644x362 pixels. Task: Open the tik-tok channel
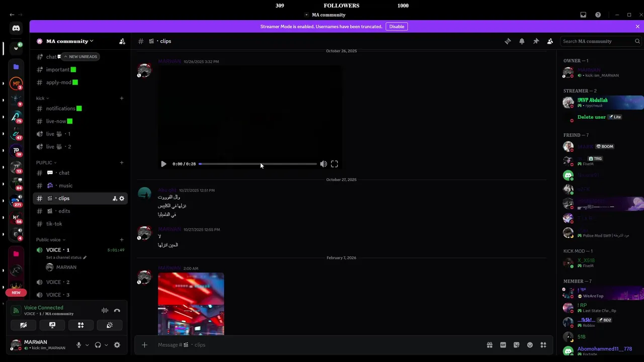[80, 224]
